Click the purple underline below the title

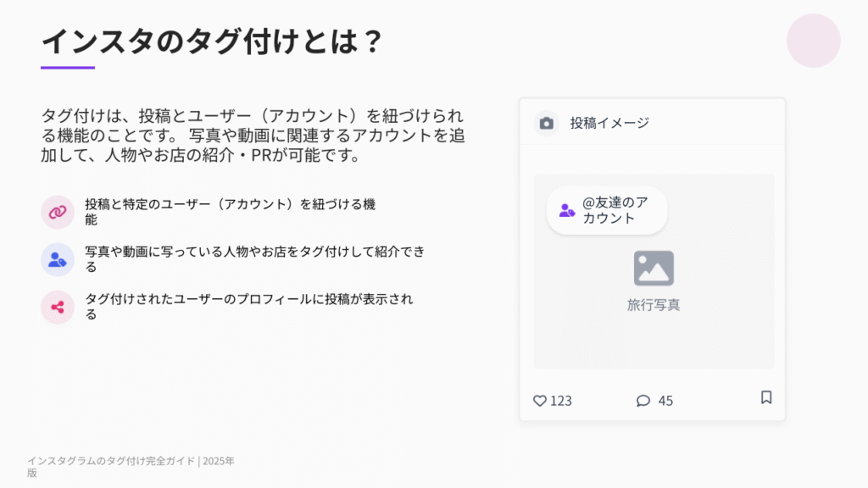(x=68, y=68)
